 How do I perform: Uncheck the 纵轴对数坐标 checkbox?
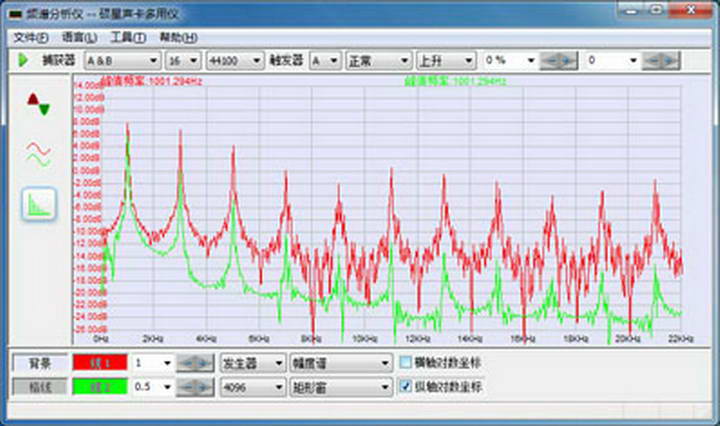406,386
